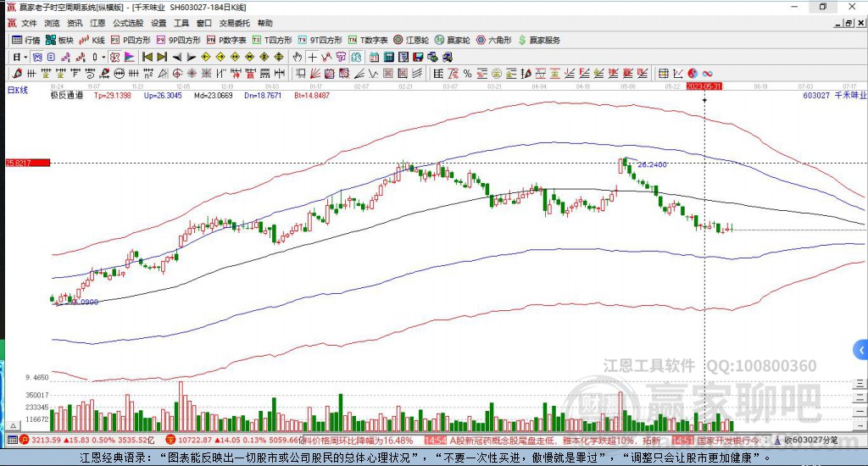Click the yin-yang taiji icon
Image resolution: width=868 pixels, height=466 pixels.
[x=692, y=73]
